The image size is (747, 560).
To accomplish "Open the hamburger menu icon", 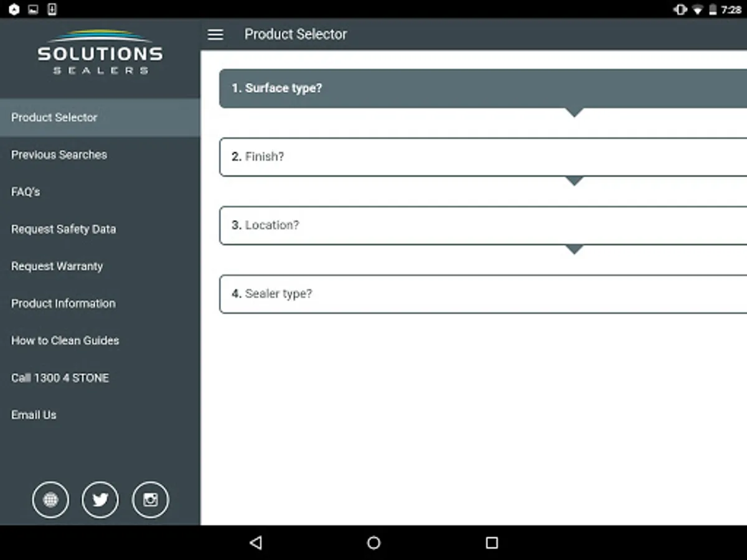I will click(x=215, y=34).
